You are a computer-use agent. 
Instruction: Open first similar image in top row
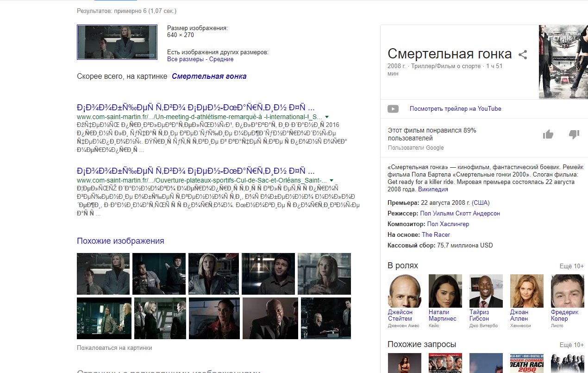tap(103, 274)
